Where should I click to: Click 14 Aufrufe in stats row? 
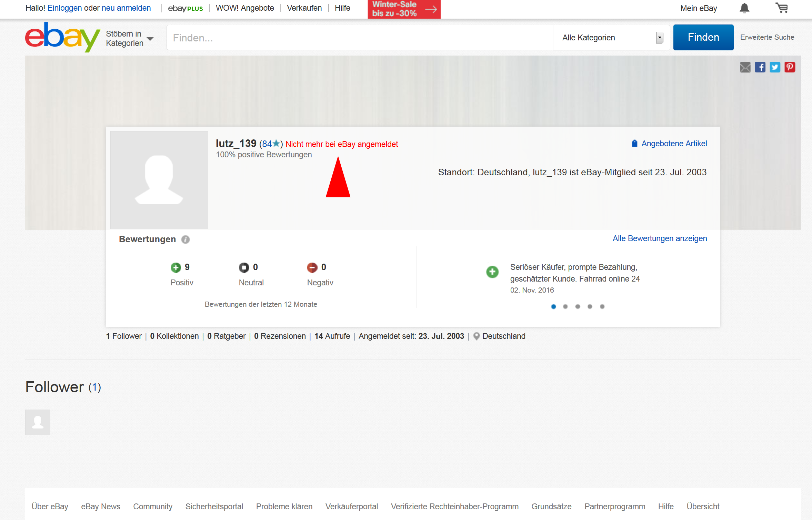point(332,336)
